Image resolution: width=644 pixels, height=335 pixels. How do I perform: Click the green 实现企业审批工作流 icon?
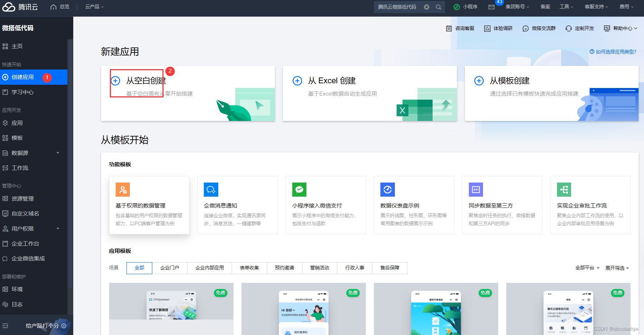pyautogui.click(x=564, y=189)
